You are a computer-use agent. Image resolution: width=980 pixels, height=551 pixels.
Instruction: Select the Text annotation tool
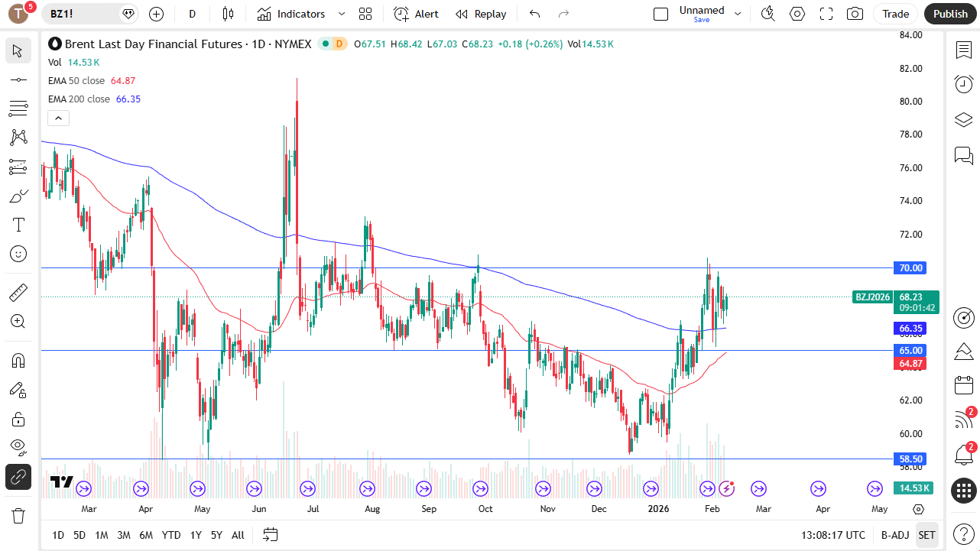[x=18, y=225]
